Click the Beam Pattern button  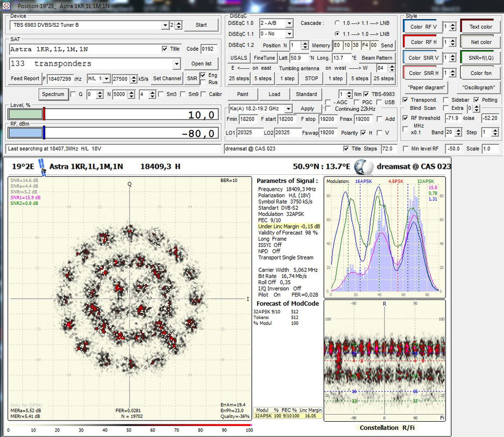point(377,58)
